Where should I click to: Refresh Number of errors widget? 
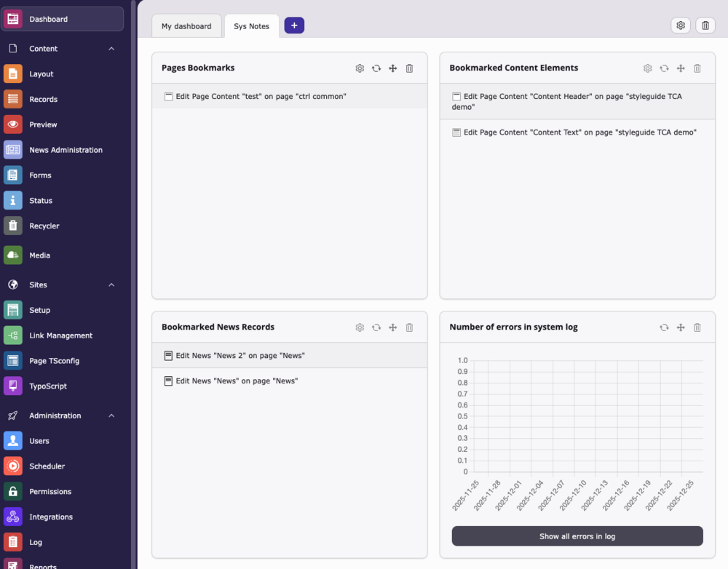[x=665, y=327]
